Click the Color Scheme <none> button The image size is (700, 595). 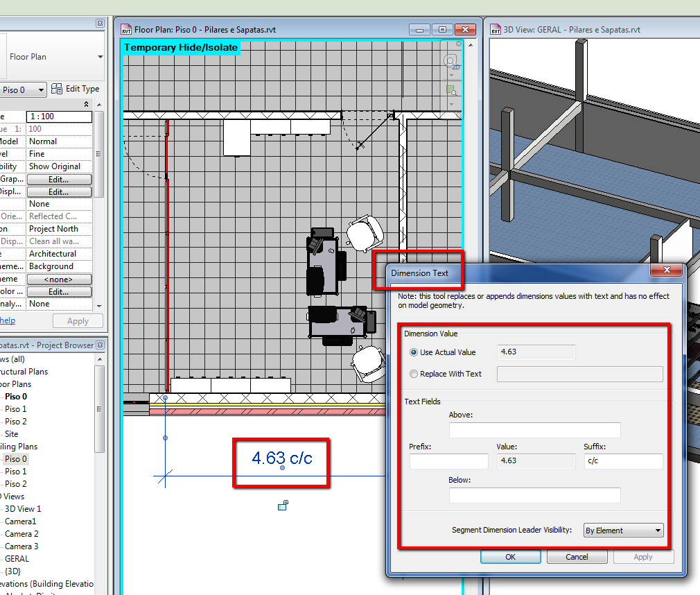tap(59, 279)
